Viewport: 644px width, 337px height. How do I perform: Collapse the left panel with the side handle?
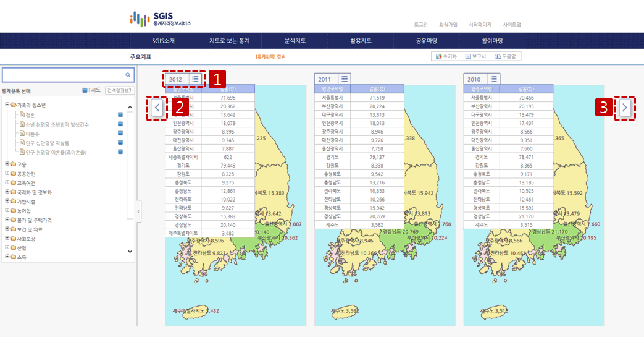click(138, 211)
